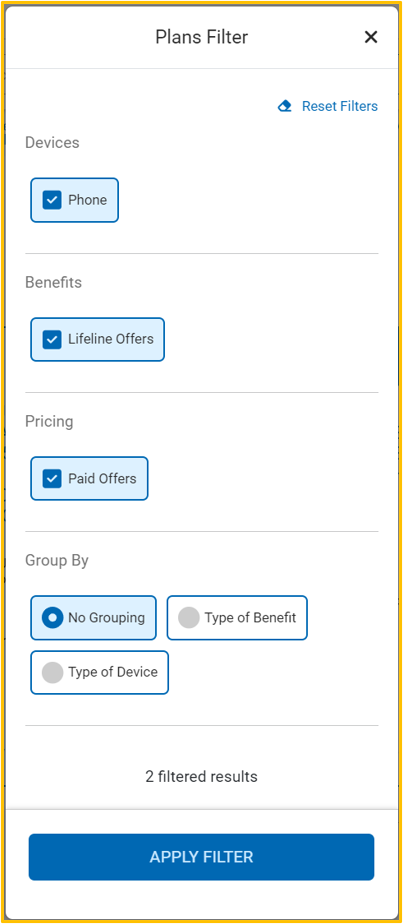Click the Type of Benefit label text
This screenshot has width=403, height=924.
click(x=250, y=618)
